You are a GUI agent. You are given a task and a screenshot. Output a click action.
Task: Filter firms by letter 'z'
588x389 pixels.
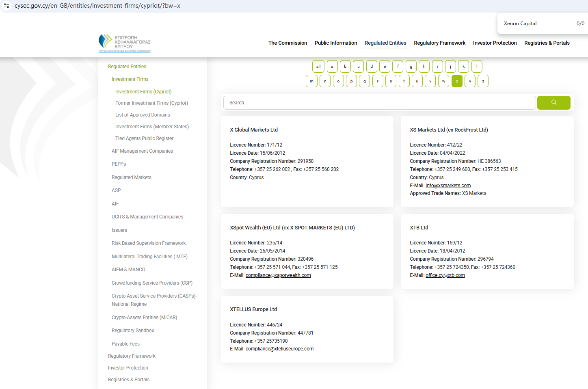[483, 81]
